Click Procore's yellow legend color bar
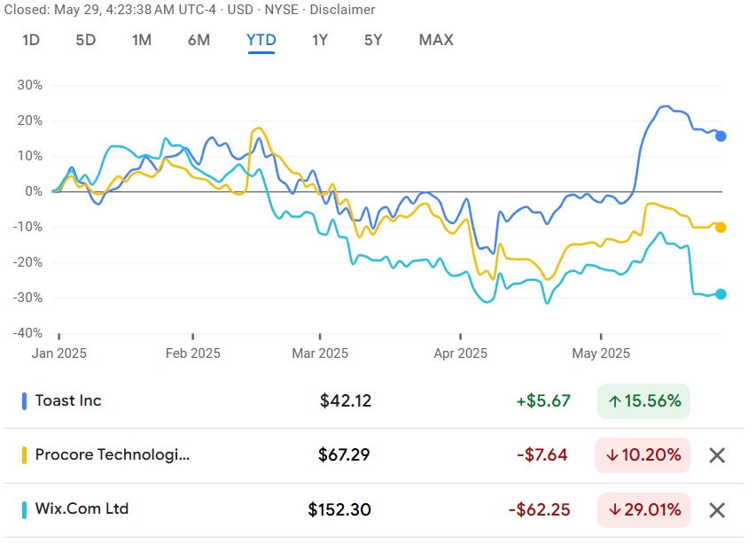756x543 pixels. tap(24, 455)
